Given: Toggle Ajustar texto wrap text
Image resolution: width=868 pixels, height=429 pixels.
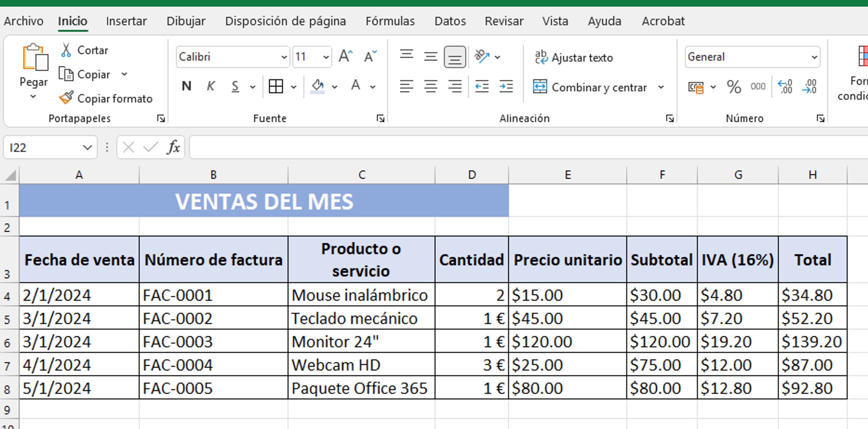Looking at the screenshot, I should pos(574,58).
